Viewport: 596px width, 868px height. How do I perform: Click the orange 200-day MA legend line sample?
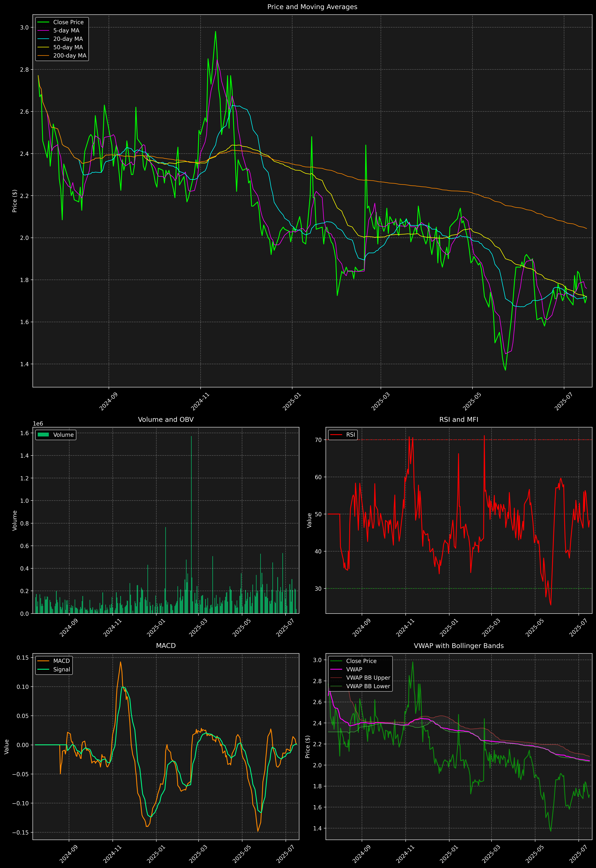(43, 56)
